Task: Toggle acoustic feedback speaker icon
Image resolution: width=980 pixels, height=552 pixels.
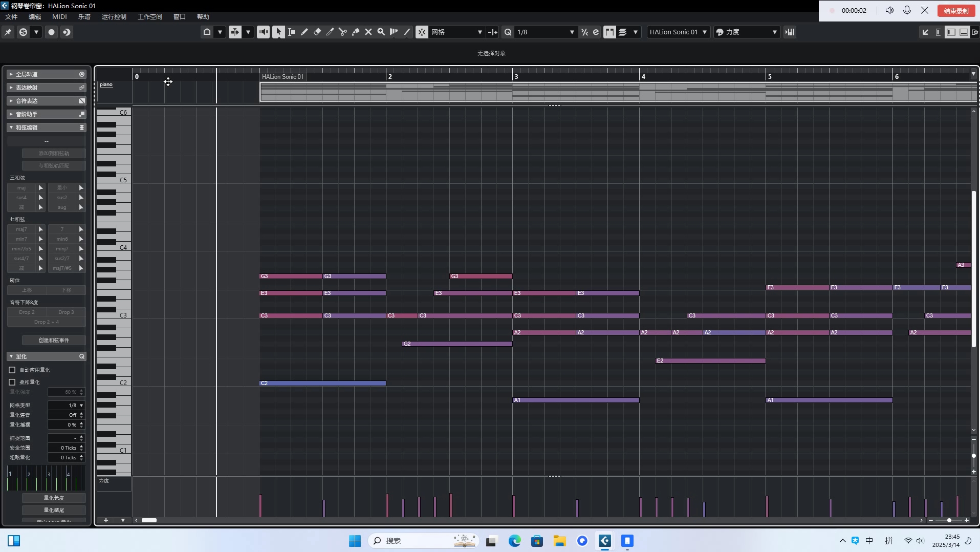Action: pos(263,32)
